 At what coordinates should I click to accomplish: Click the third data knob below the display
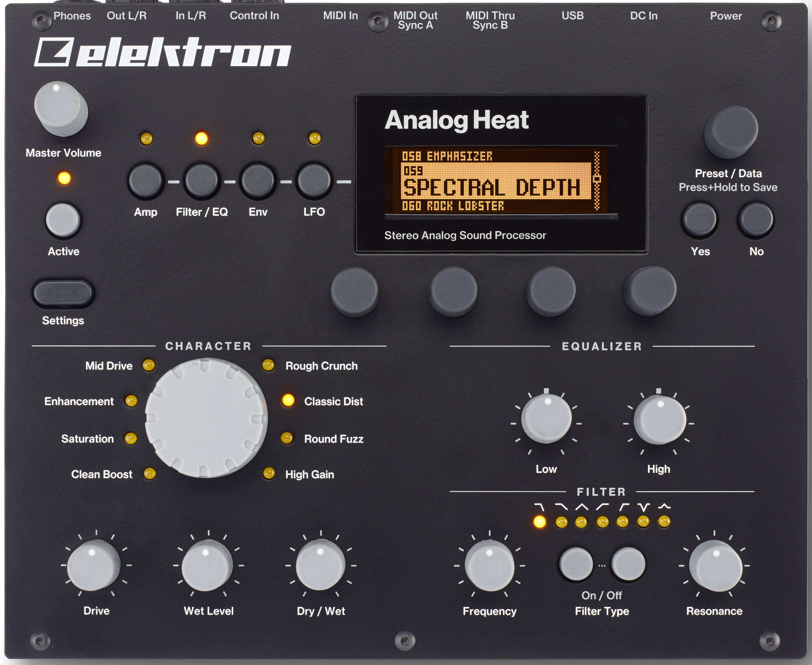pos(551,292)
